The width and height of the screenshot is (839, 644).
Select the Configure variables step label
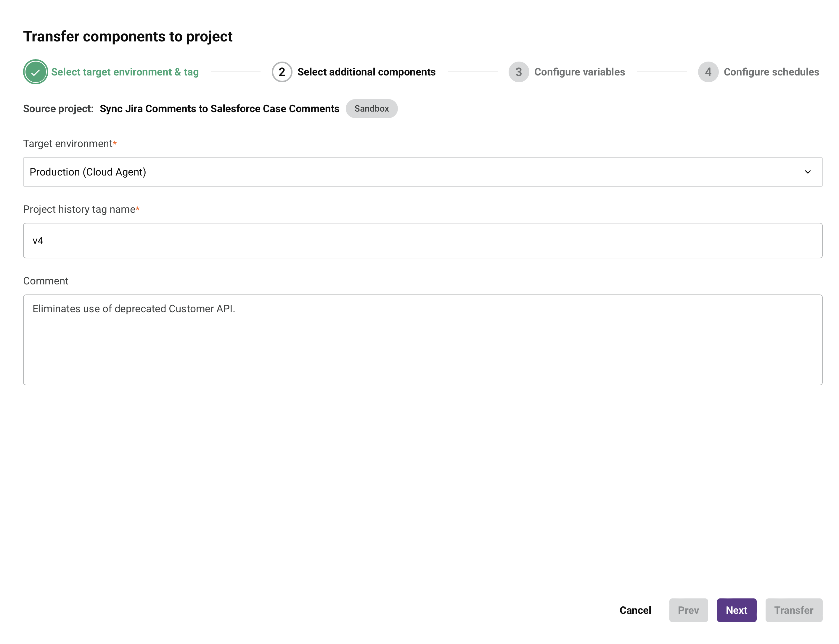[x=580, y=72]
